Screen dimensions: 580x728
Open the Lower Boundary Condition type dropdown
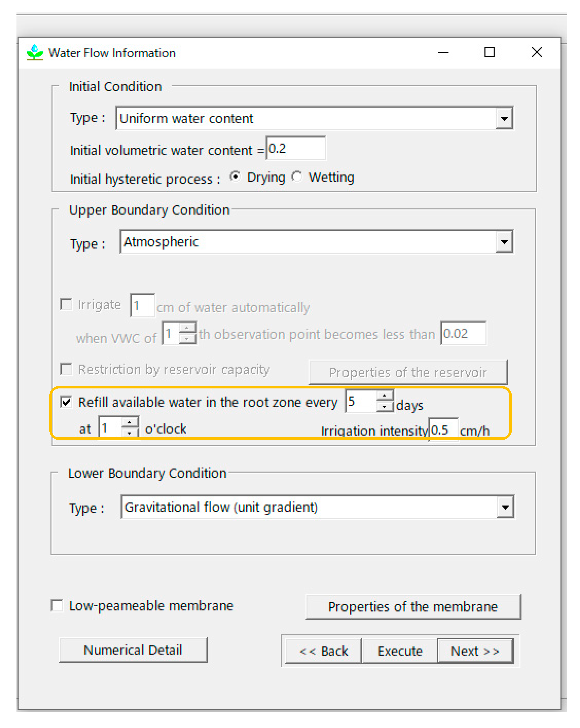pyautogui.click(x=505, y=507)
